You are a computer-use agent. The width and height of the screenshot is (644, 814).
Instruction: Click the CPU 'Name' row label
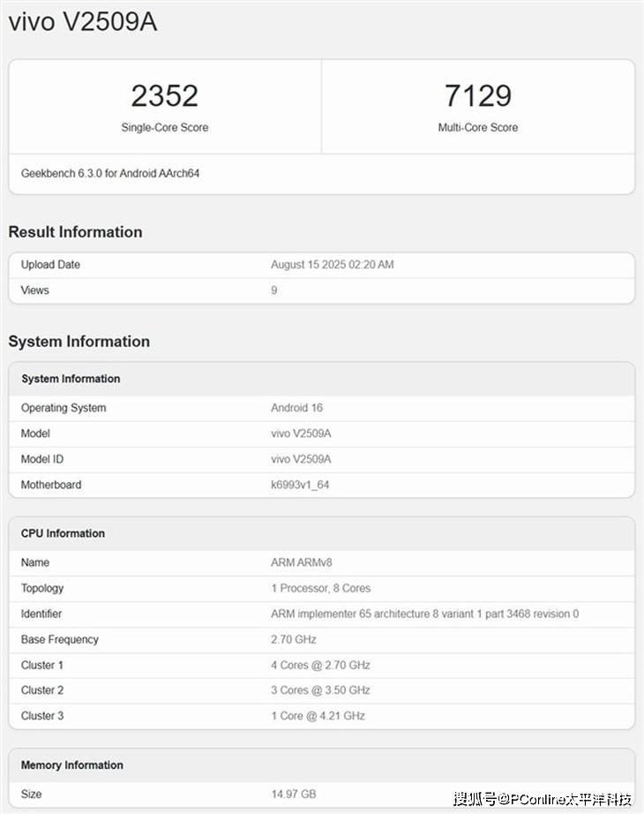pos(34,562)
